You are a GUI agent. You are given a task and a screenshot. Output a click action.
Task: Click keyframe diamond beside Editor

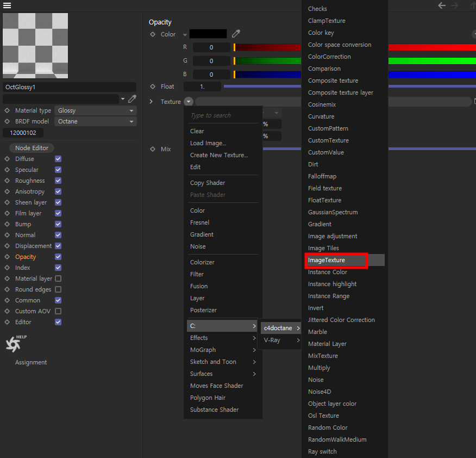[x=7, y=322]
